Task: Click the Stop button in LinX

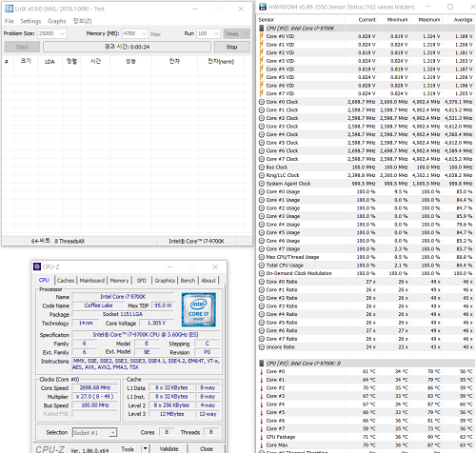Action: (x=231, y=47)
